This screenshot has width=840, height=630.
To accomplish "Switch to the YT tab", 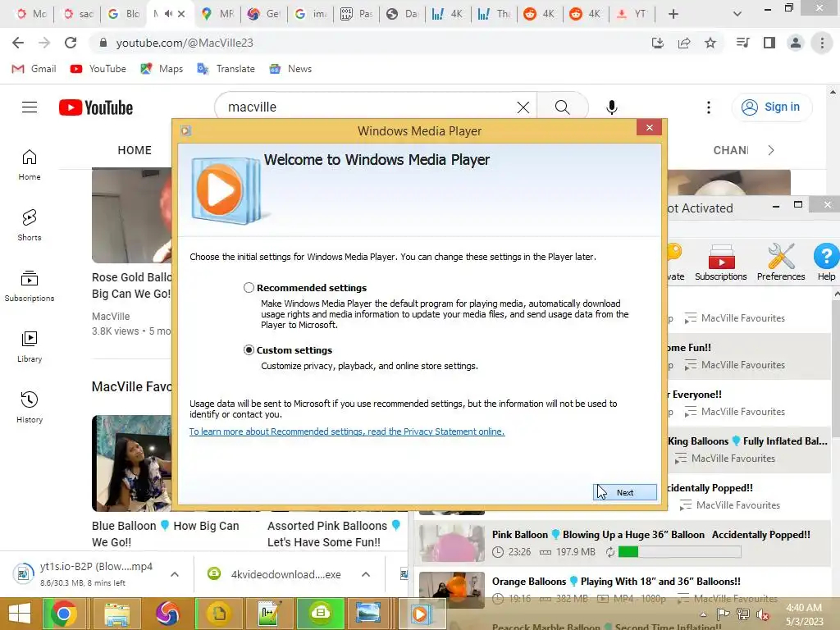I will 631,14.
